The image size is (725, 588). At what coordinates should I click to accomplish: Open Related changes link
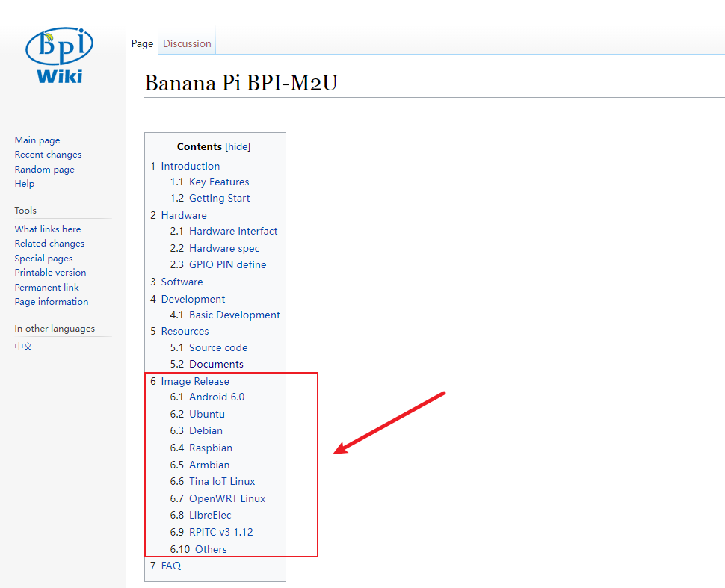49,243
